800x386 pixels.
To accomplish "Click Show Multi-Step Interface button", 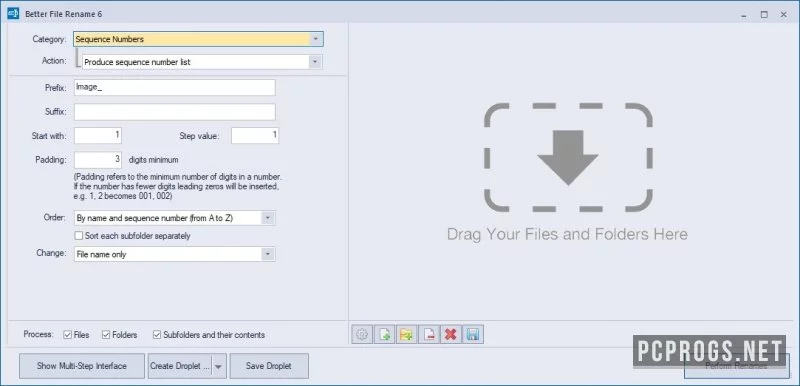I will [x=82, y=366].
